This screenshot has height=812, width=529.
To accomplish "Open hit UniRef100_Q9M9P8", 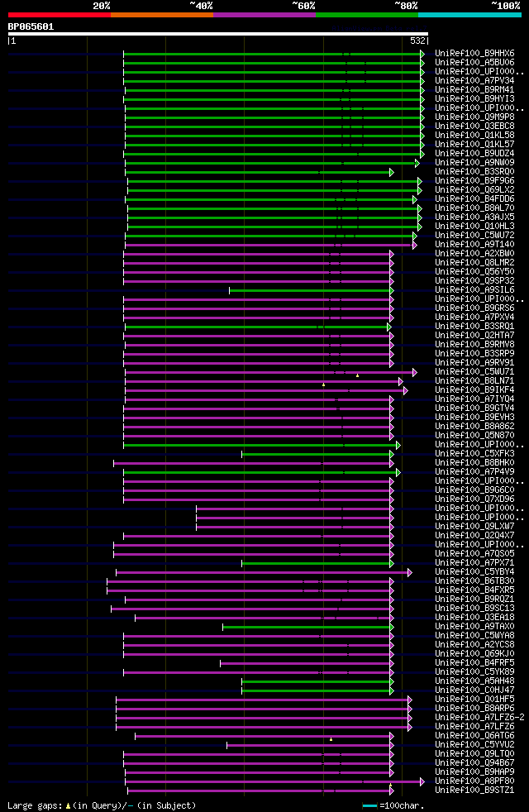I will point(474,117).
